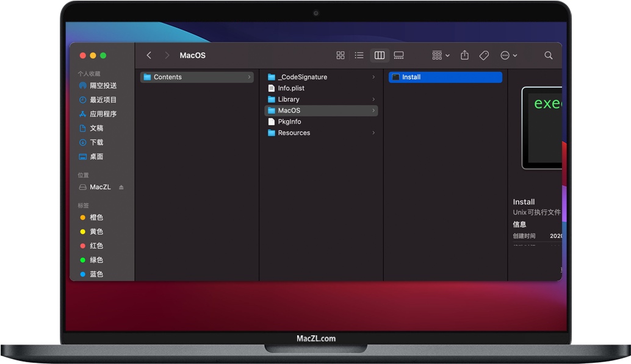The width and height of the screenshot is (631, 364).
Task: Open the group-by dropdown
Action: [441, 55]
